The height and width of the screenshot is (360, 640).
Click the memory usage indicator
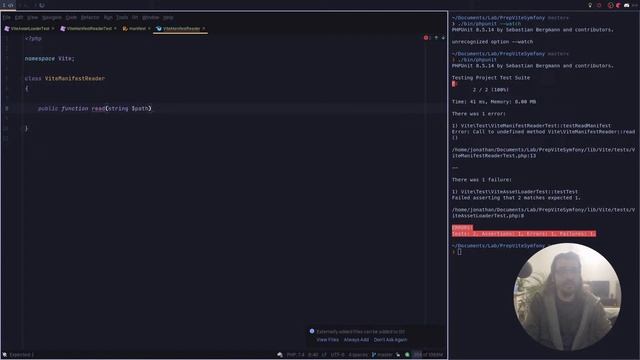point(428,355)
